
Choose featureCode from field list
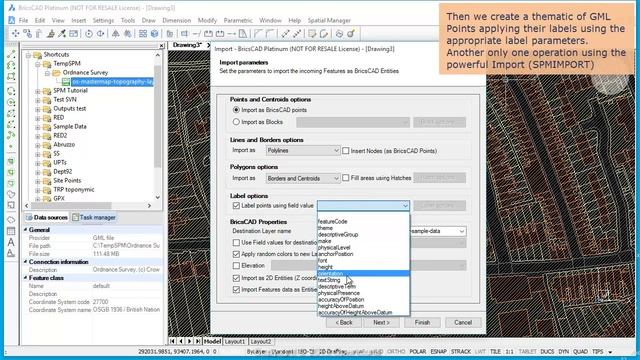pyautogui.click(x=333, y=222)
